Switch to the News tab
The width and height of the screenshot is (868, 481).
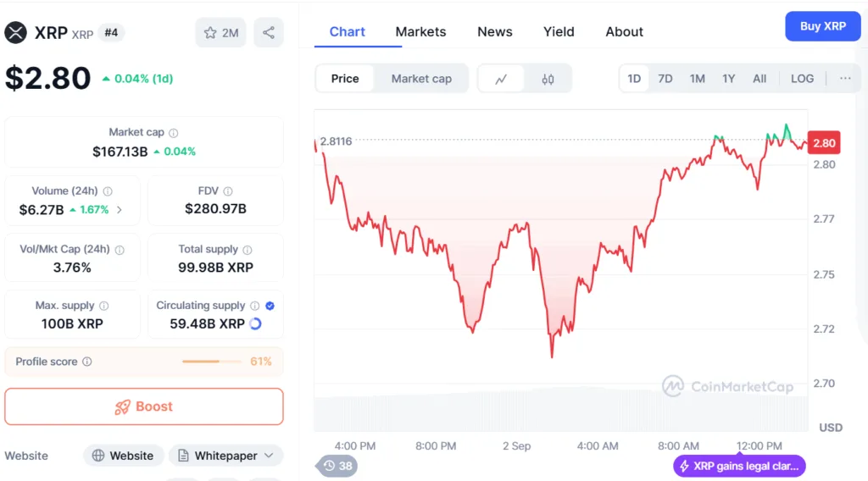tap(494, 32)
